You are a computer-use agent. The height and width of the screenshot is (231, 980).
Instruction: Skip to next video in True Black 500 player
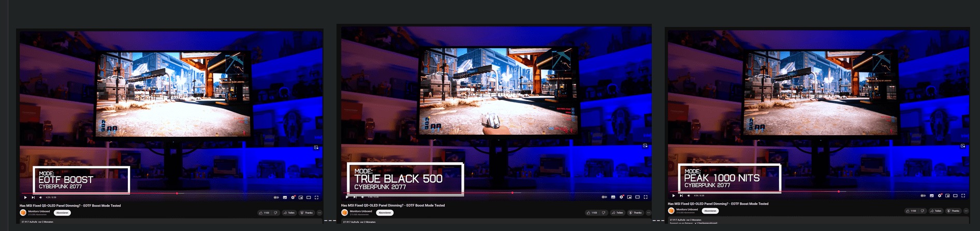pyautogui.click(x=355, y=197)
